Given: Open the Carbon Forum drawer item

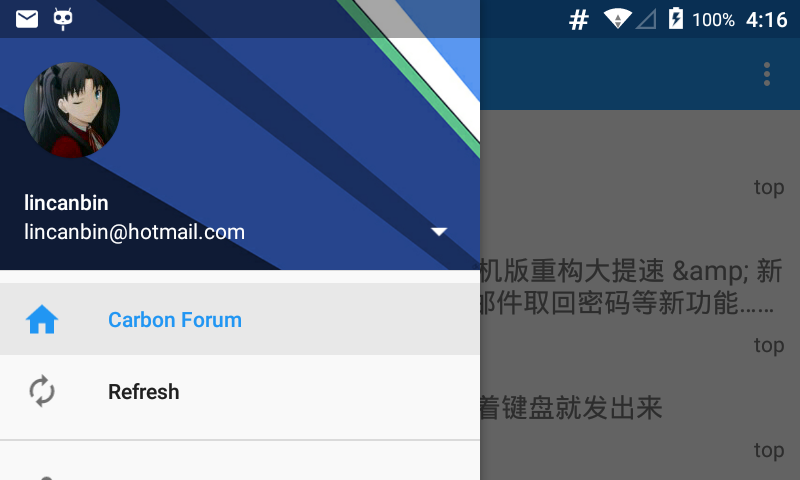Looking at the screenshot, I should click(x=240, y=319).
